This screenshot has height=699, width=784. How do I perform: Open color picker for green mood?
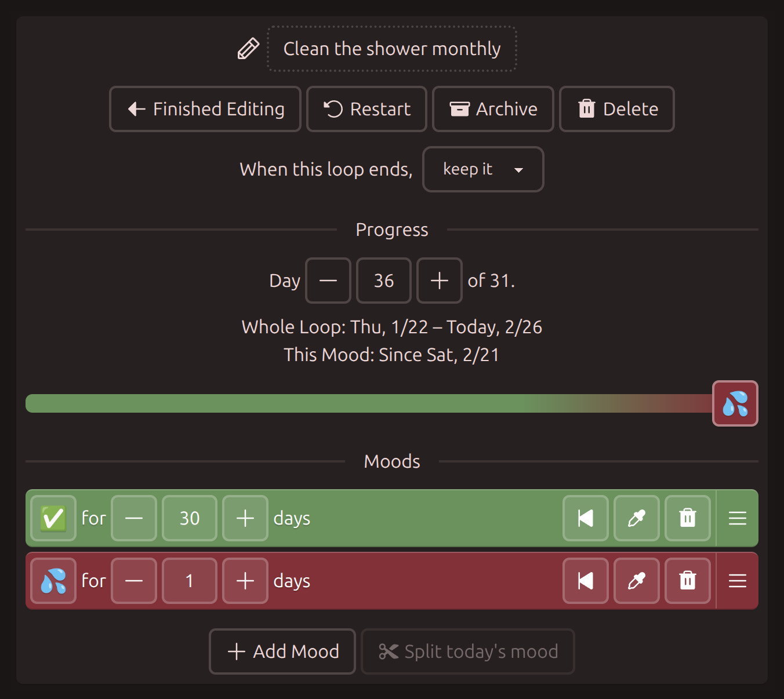tap(637, 518)
